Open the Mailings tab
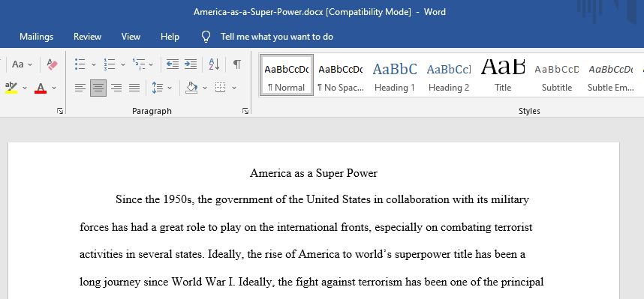644x299 pixels. [x=37, y=37]
